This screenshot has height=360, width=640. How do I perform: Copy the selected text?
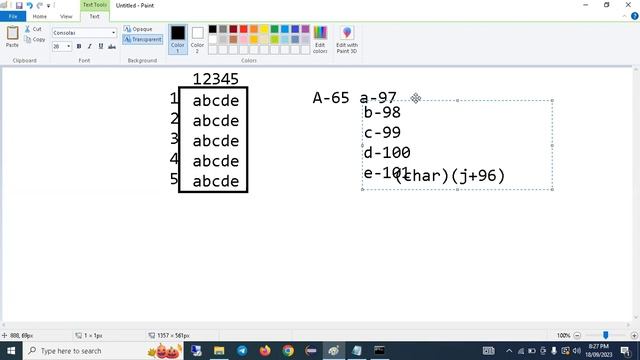pyautogui.click(x=35, y=39)
